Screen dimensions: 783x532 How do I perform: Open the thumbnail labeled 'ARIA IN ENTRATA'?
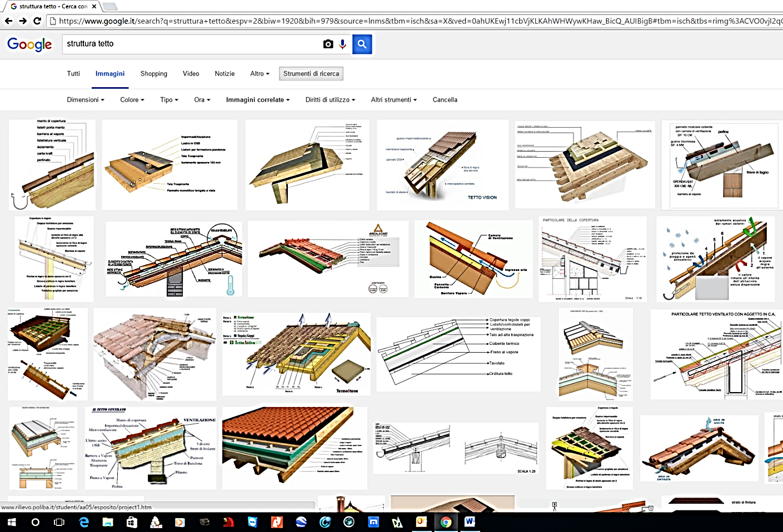pyautogui.click(x=699, y=448)
